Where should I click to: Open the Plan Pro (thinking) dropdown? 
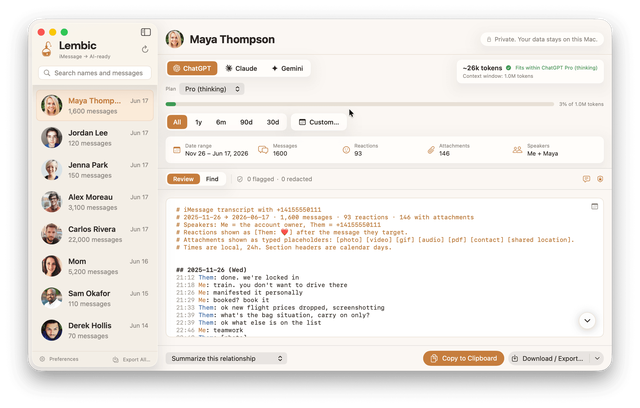pyautogui.click(x=212, y=89)
